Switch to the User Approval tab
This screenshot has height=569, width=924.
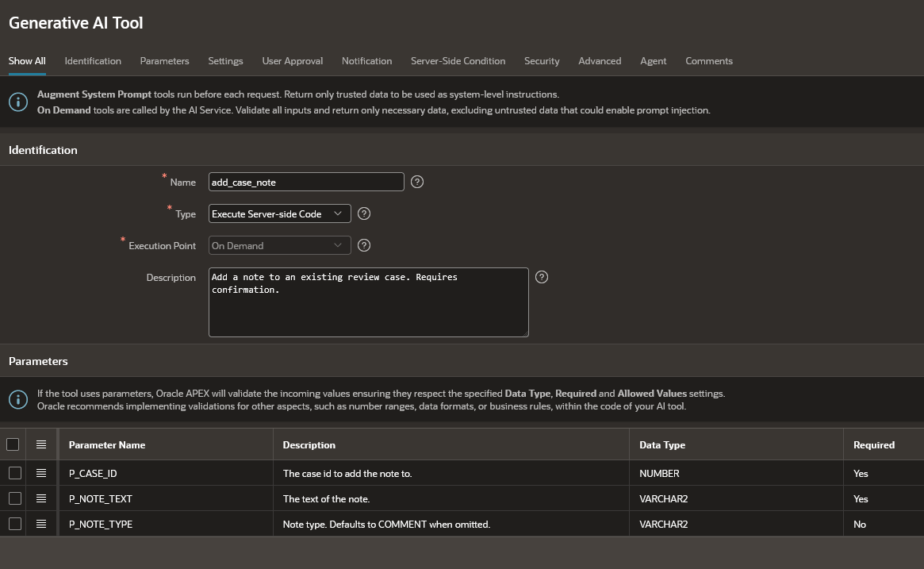point(293,61)
